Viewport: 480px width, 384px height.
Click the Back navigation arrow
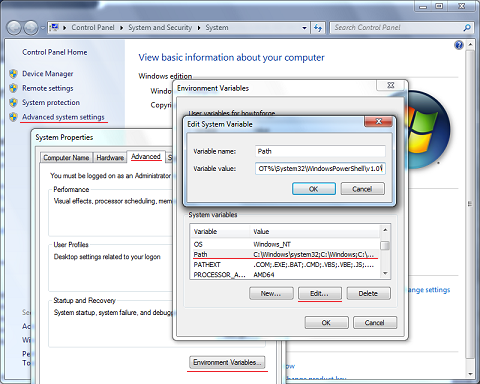(14, 28)
